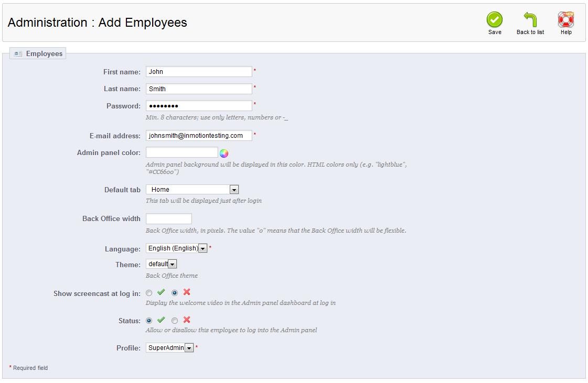The height and width of the screenshot is (383, 588).
Task: Click the green Save checkmark icon
Action: [x=494, y=20]
